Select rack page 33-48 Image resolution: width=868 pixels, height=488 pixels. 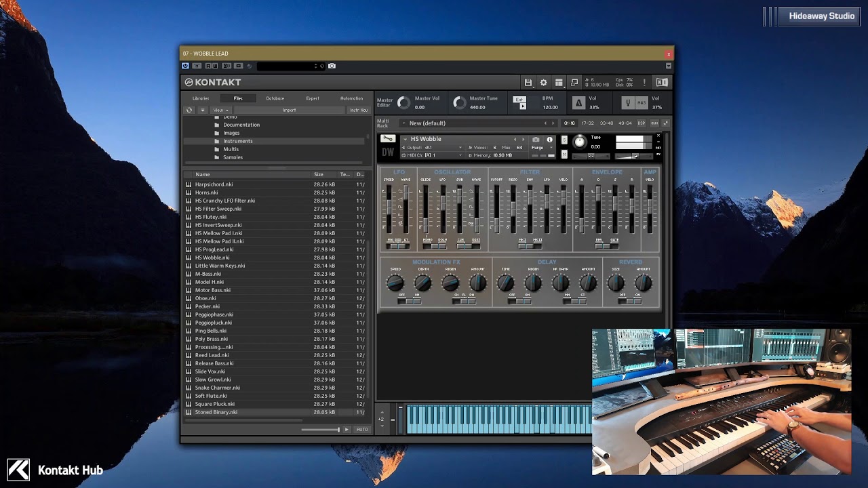(x=606, y=123)
